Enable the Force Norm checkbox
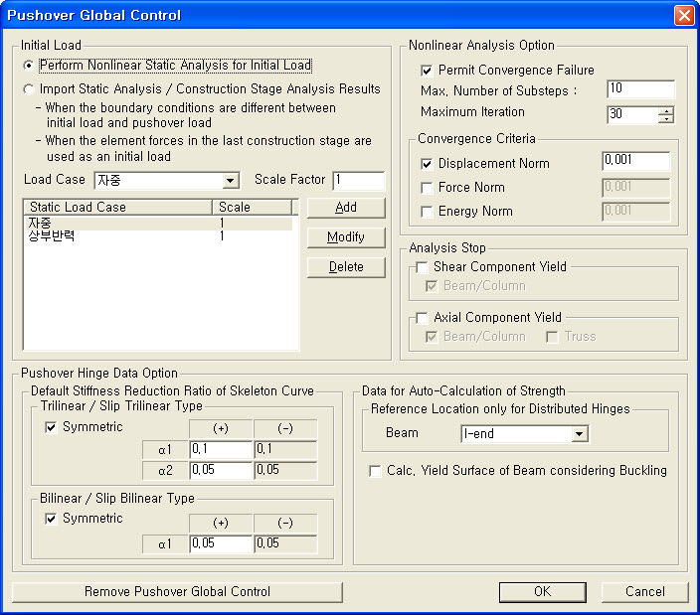This screenshot has height=615, width=700. pos(427,188)
